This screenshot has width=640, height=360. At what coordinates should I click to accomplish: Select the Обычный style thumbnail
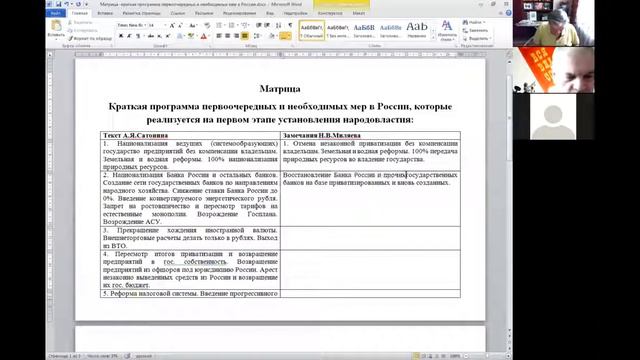(x=312, y=30)
